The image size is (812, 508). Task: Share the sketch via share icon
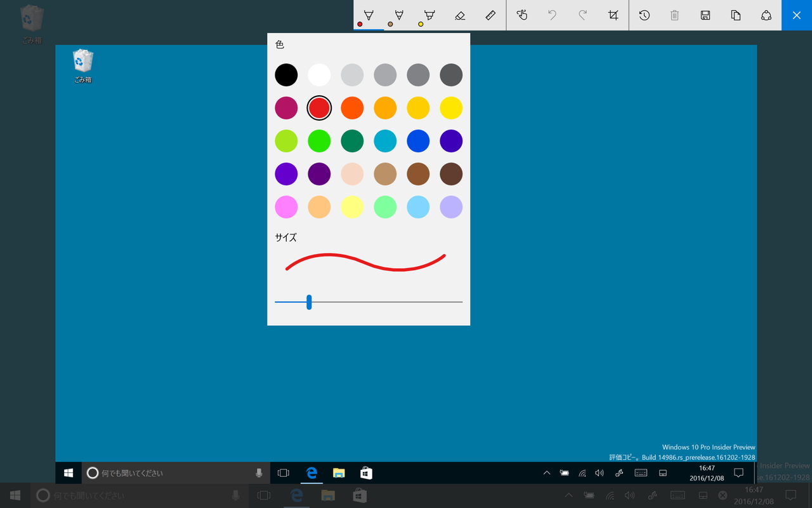click(766, 15)
